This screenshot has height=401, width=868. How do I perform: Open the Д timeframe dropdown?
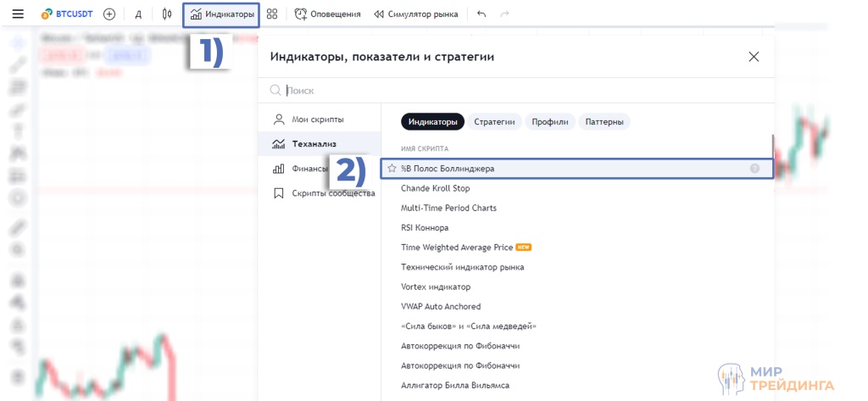tap(138, 14)
